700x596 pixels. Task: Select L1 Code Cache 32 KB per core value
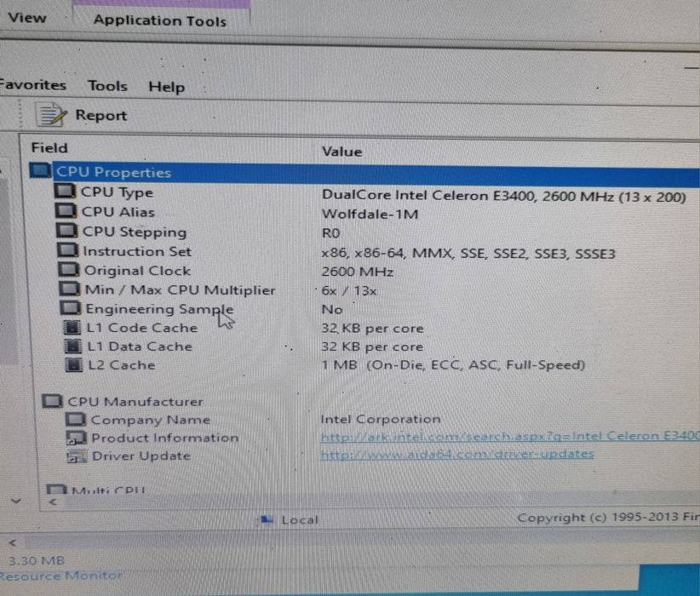(372, 329)
